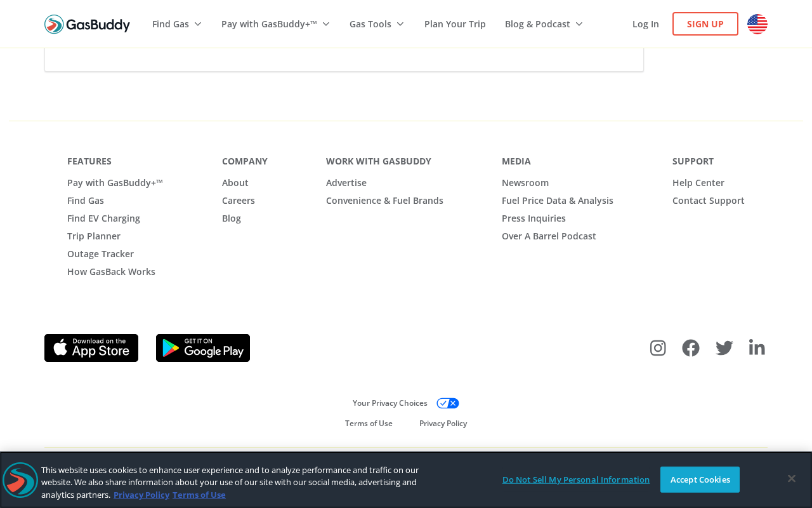Expand the Blog & Podcast menu

(x=544, y=24)
